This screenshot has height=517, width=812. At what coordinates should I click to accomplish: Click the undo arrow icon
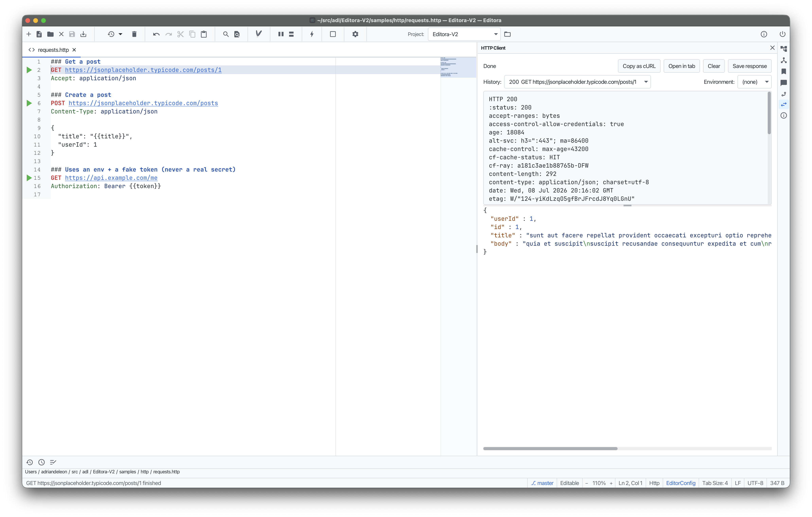tap(156, 34)
